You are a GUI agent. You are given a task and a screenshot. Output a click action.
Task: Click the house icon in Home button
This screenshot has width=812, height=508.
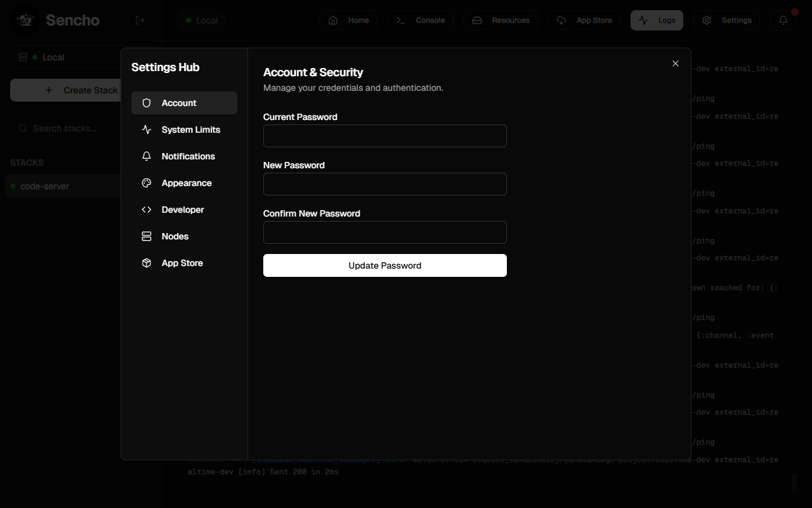[333, 20]
